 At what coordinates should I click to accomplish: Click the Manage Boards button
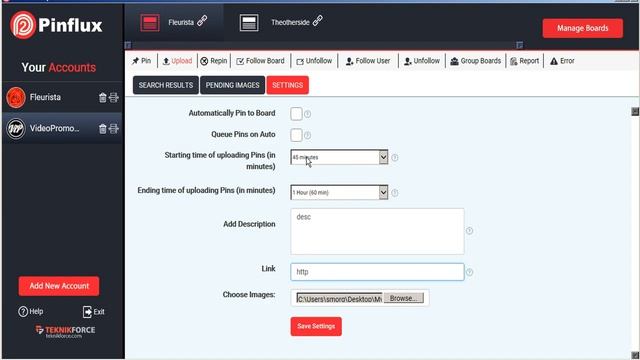582,28
